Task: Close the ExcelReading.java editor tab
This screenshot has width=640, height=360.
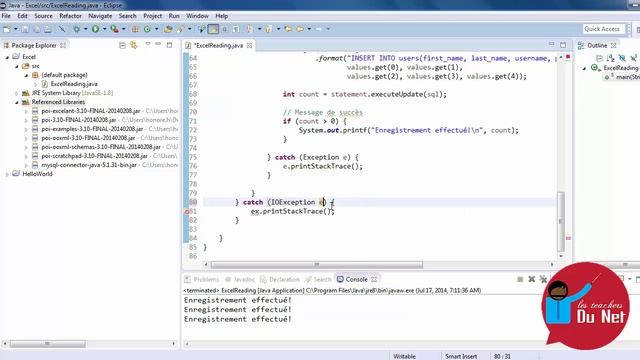Action: click(249, 45)
